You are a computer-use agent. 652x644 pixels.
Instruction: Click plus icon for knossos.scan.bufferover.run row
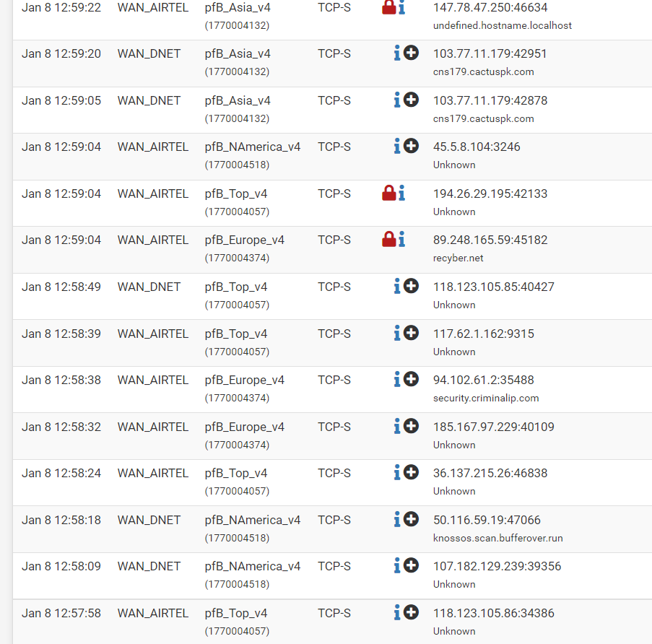[x=411, y=519]
